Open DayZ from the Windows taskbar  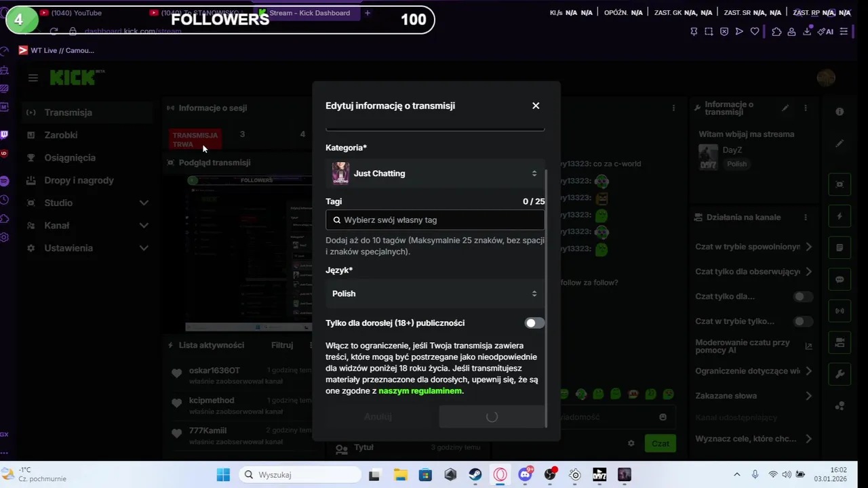pos(599,475)
